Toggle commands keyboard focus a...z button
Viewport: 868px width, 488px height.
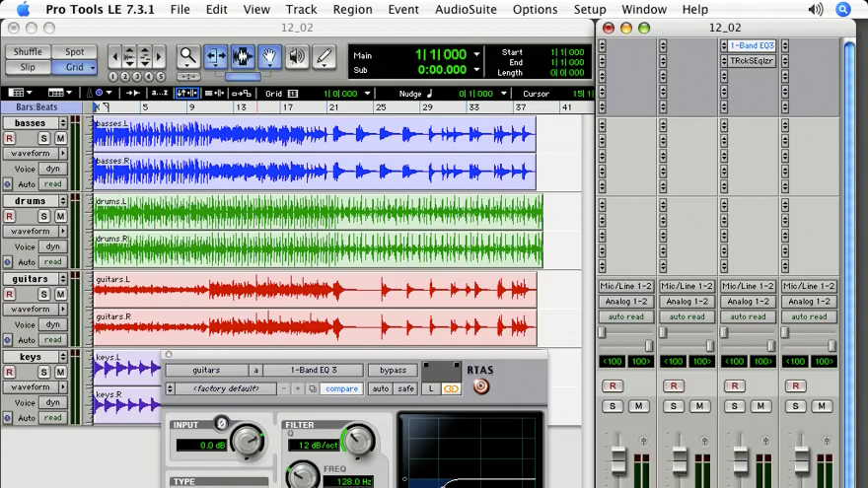tap(160, 94)
